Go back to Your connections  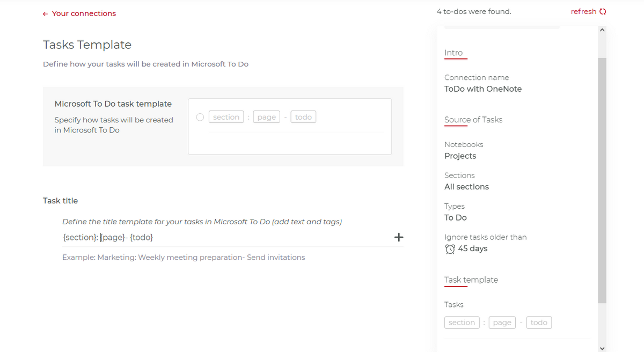(x=79, y=13)
